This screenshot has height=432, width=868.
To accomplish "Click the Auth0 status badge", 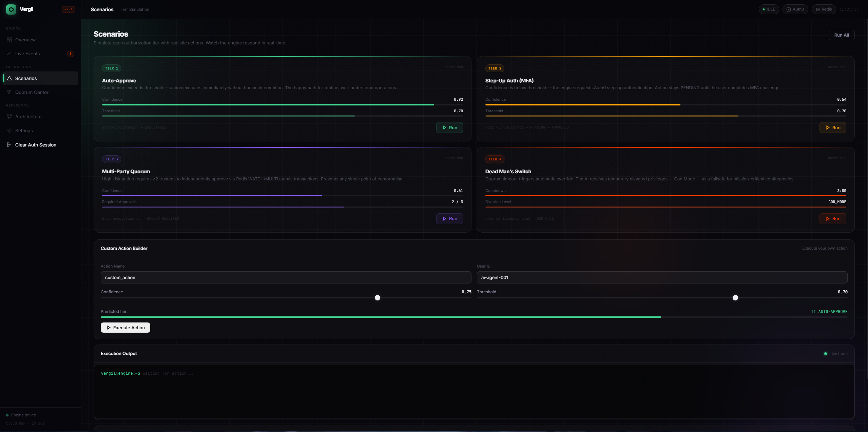I will pyautogui.click(x=795, y=9).
